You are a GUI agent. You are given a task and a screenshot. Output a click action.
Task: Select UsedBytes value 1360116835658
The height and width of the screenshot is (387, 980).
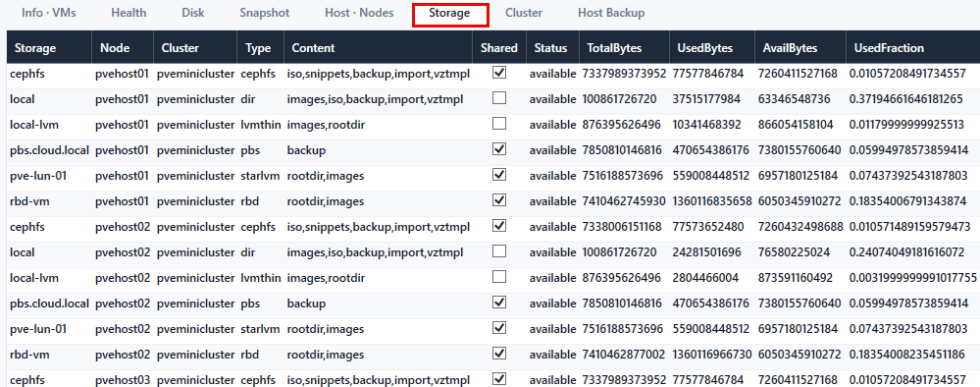(712, 201)
